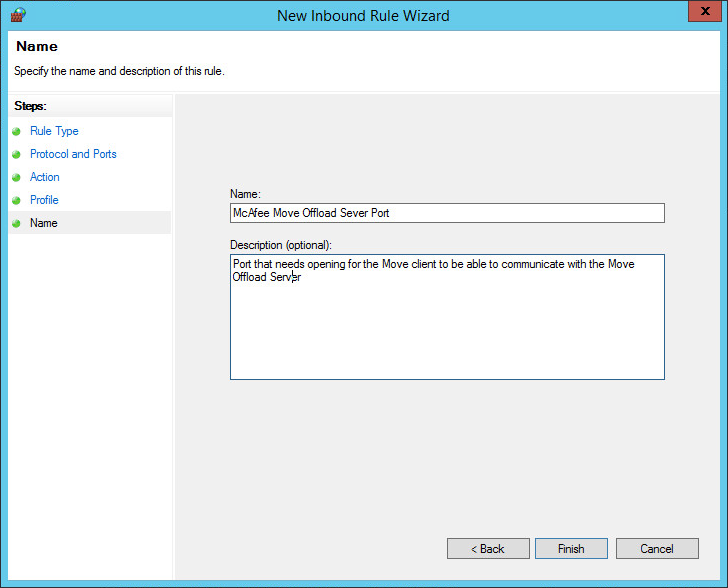Screen dimensions: 728x588
Task: Click the 'Description (optional):' label
Action: 281,245
